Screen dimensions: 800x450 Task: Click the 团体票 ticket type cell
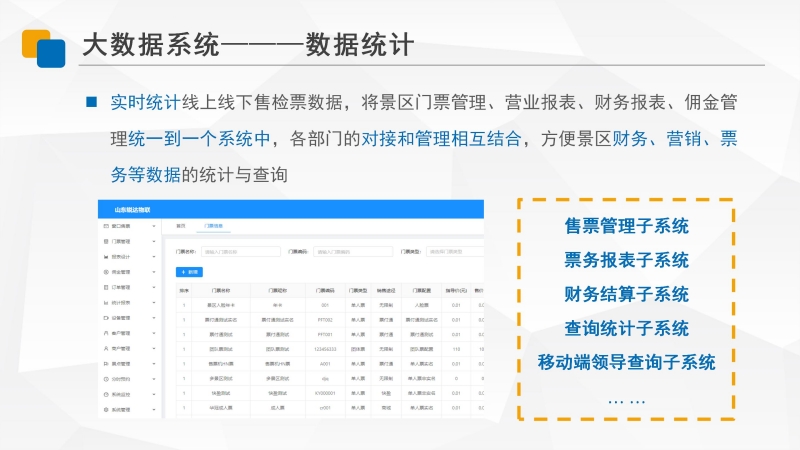click(x=358, y=349)
